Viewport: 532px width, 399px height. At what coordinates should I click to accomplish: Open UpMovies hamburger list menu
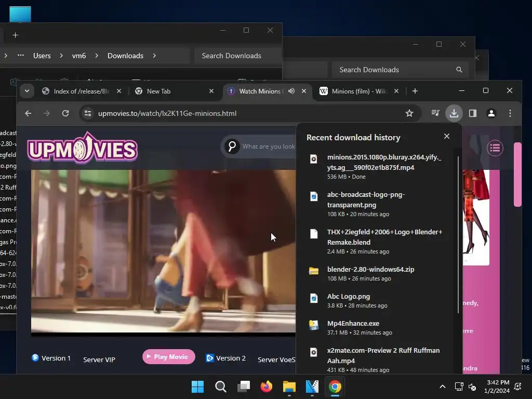coord(495,148)
